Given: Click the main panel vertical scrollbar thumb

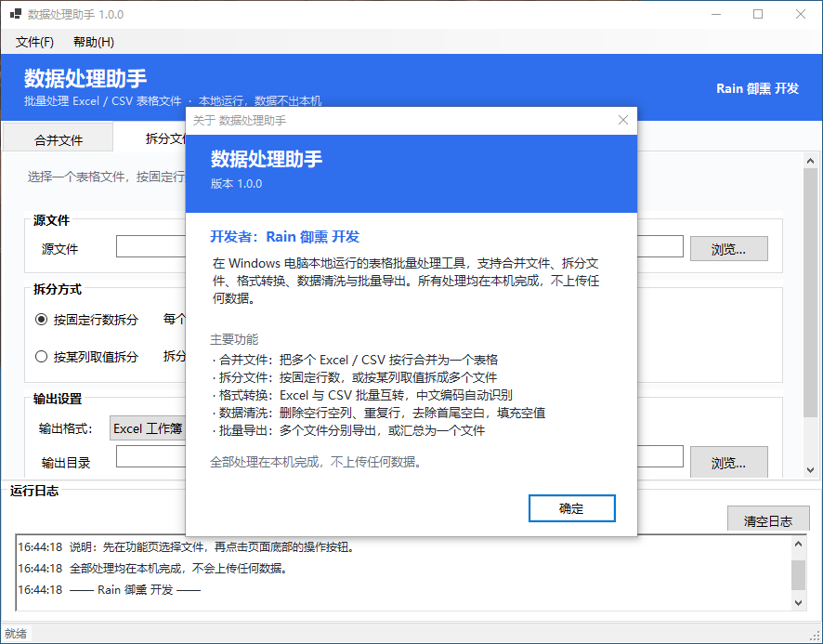Looking at the screenshot, I should coord(810,292).
